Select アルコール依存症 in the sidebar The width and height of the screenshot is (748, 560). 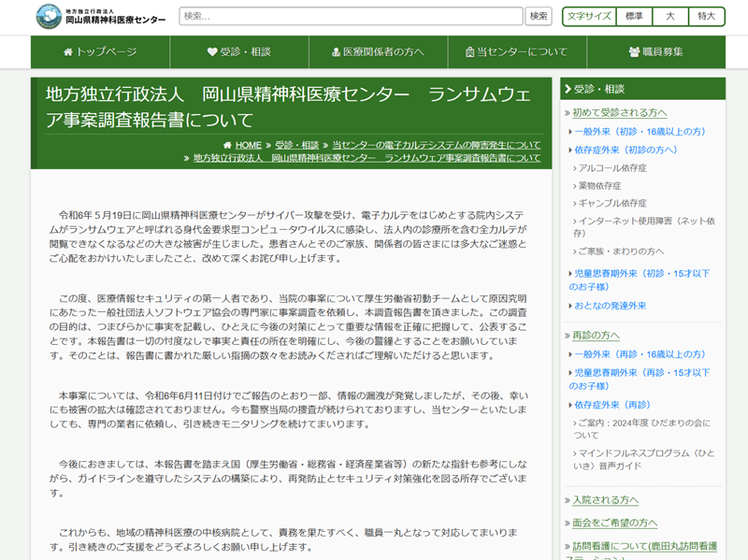[612, 168]
